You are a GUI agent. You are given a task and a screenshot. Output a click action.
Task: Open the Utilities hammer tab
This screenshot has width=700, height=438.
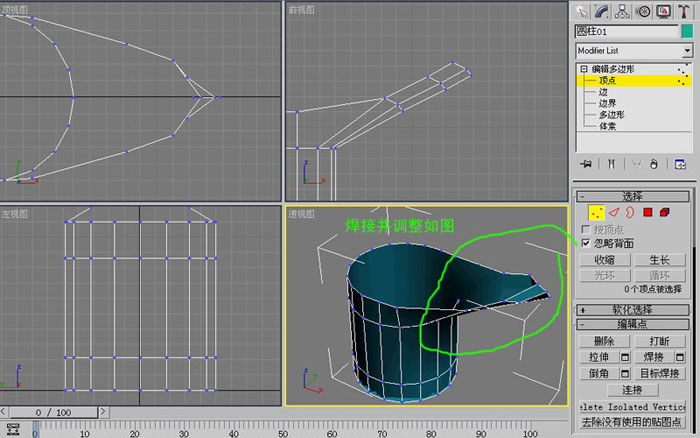683,12
